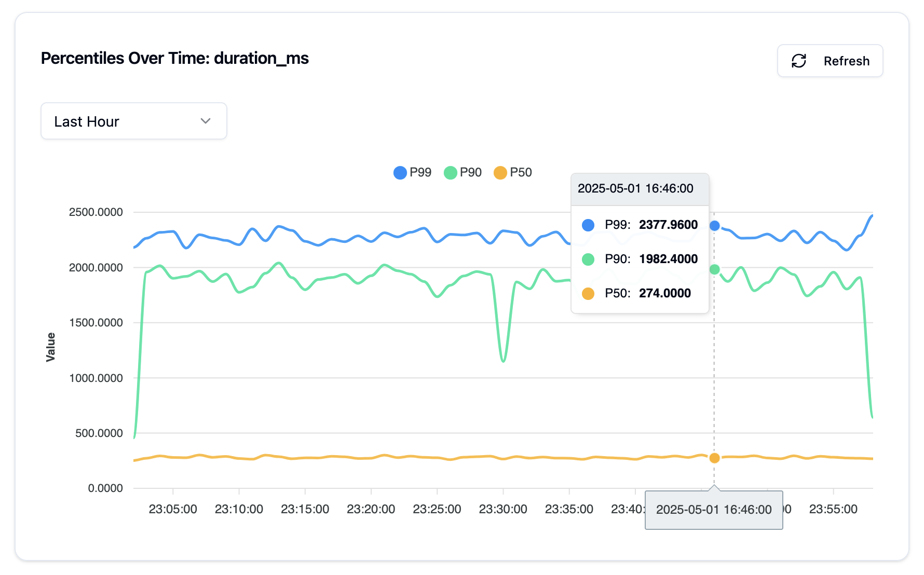The height and width of the screenshot is (575, 924).
Task: Click the x-axis pointer label 2025-05-01 16:46:00
Action: click(714, 510)
